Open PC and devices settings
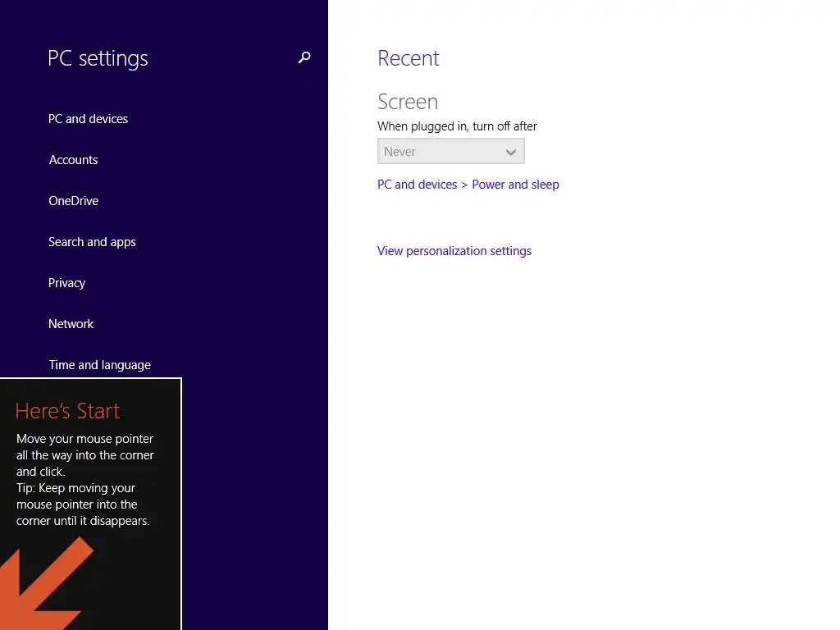Screen dimensions: 840x630 [x=88, y=118]
